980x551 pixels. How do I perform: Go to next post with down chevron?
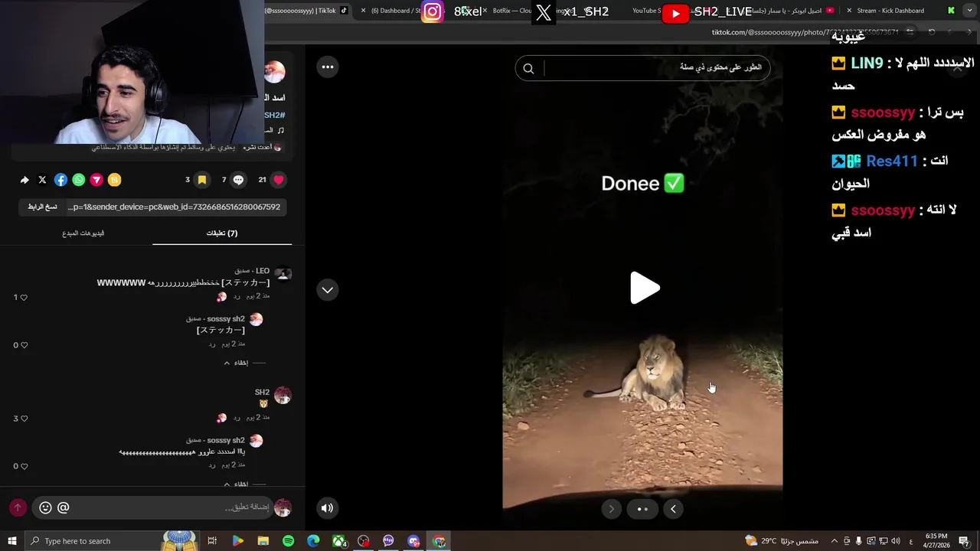pyautogui.click(x=327, y=289)
